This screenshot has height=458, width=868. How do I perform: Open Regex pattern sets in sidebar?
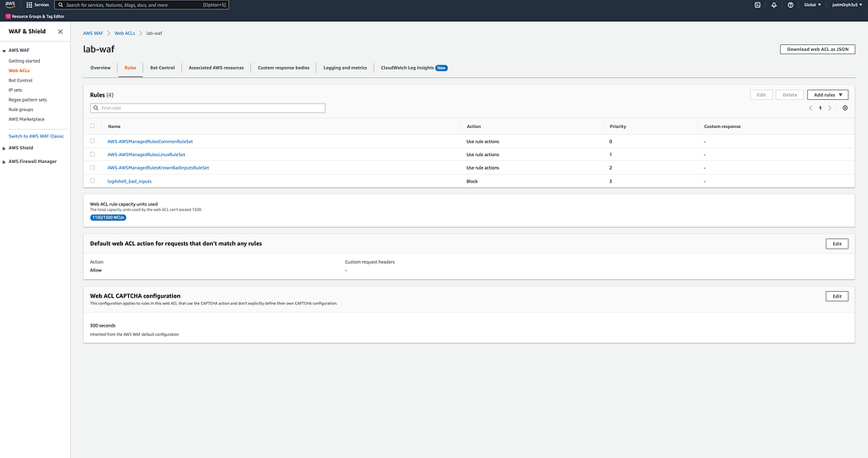coord(28,100)
